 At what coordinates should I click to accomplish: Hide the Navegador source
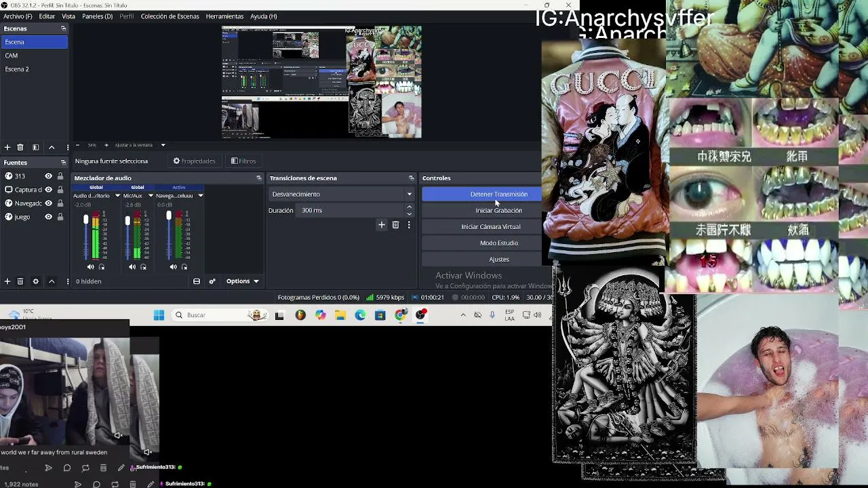[x=48, y=203]
